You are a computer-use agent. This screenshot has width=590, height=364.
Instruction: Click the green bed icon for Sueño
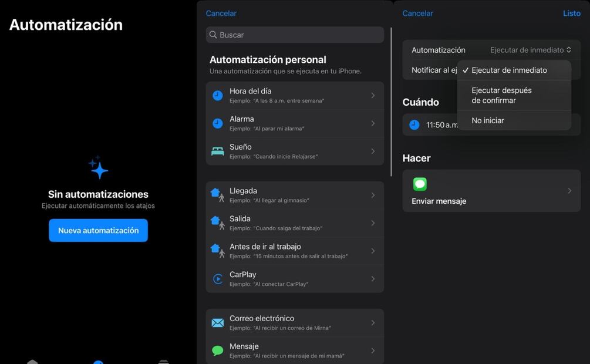point(218,151)
